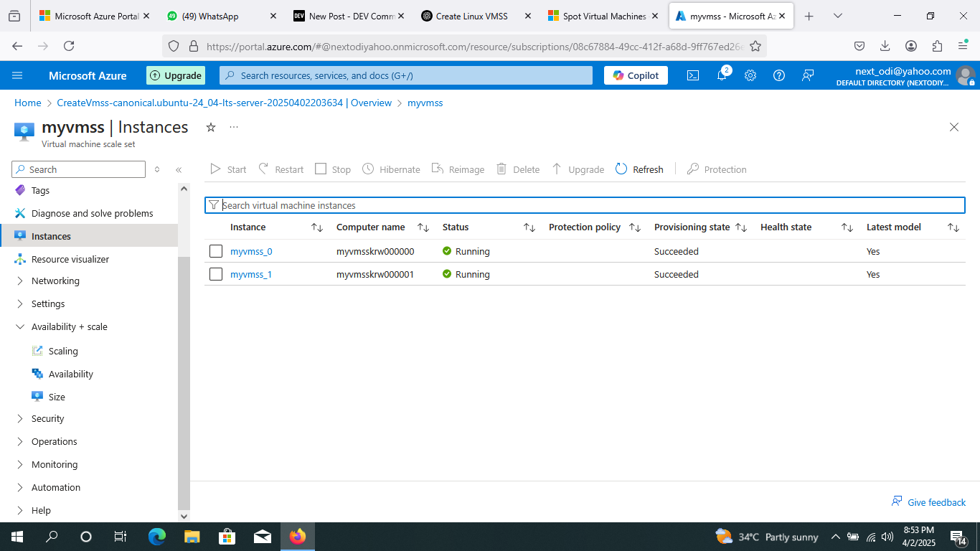The image size is (980, 551).
Task: Click Reimage in the toolbar
Action: coord(458,169)
